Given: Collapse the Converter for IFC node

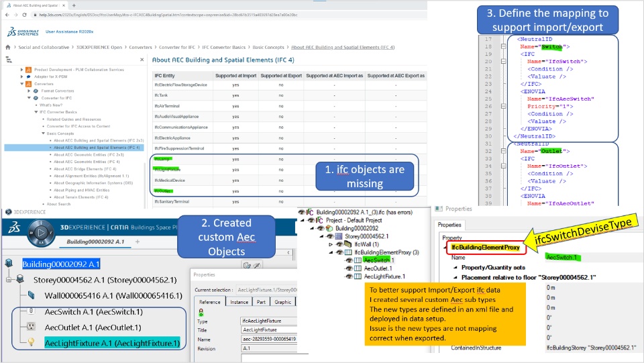Looking at the screenshot, I should click(x=29, y=98).
